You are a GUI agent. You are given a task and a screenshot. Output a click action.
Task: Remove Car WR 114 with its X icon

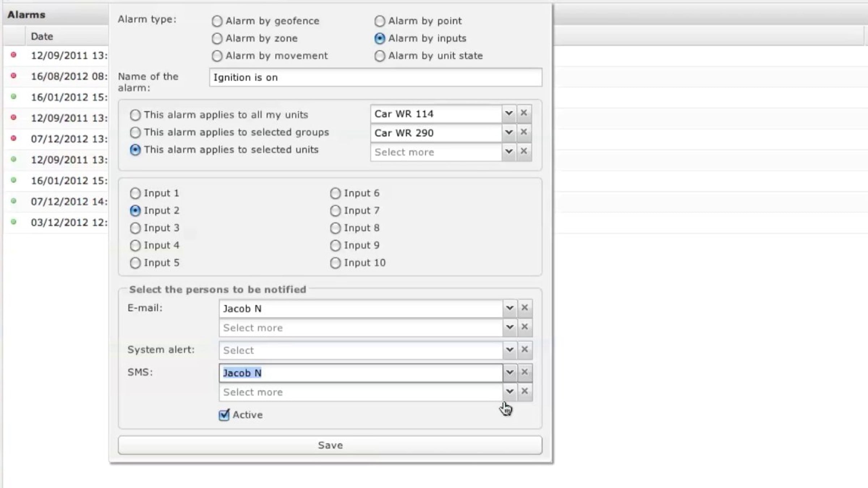pyautogui.click(x=523, y=113)
